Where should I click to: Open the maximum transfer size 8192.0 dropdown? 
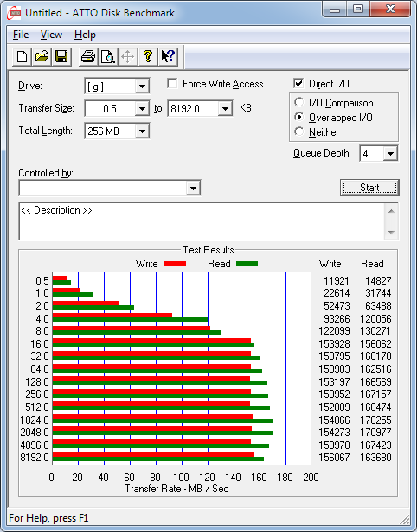(200, 109)
